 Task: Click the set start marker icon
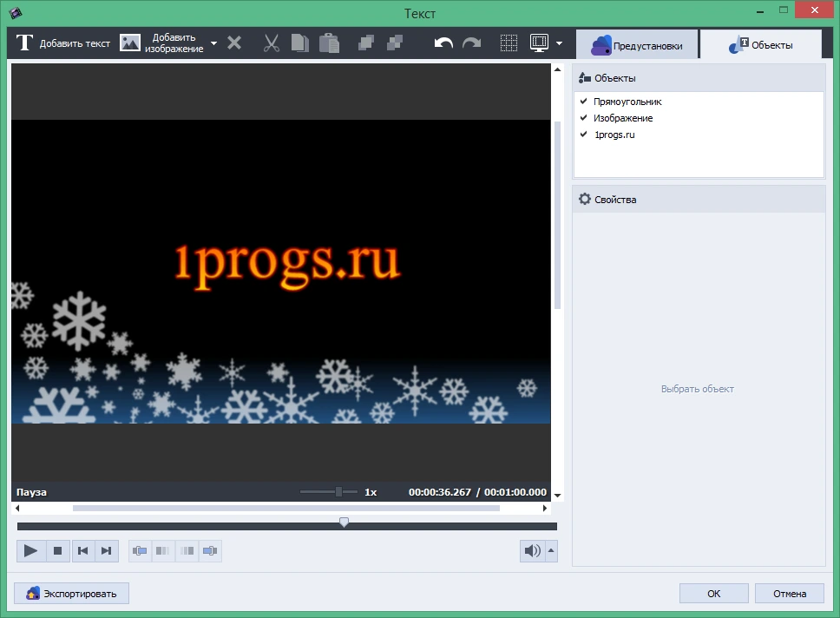(x=140, y=550)
